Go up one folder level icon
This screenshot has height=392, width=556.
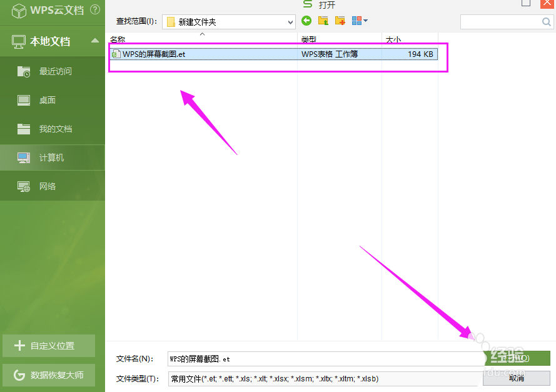pyautogui.click(x=323, y=21)
